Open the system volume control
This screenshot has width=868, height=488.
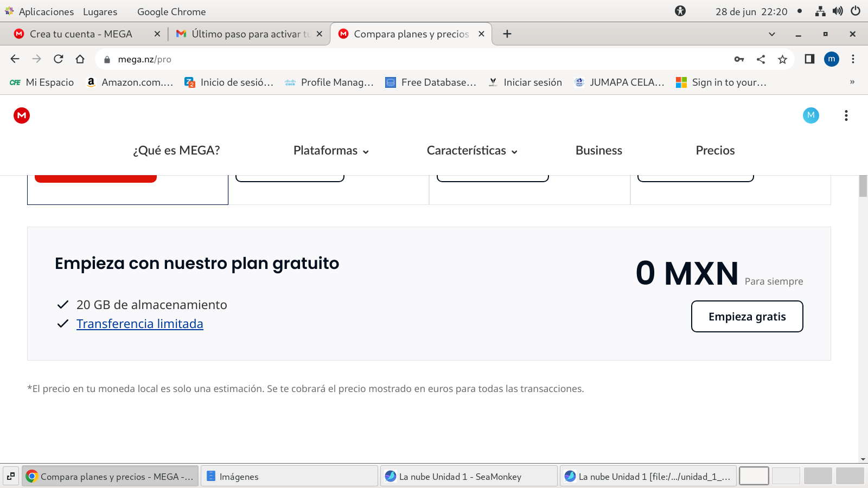(x=838, y=11)
